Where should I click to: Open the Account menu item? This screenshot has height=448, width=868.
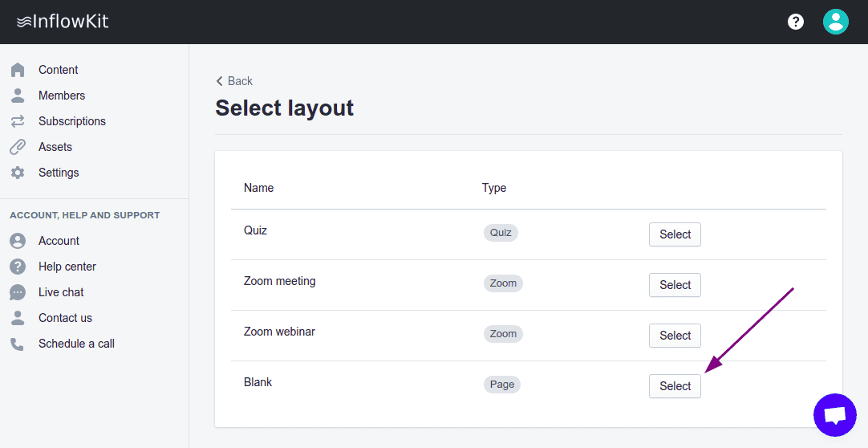[x=59, y=241]
